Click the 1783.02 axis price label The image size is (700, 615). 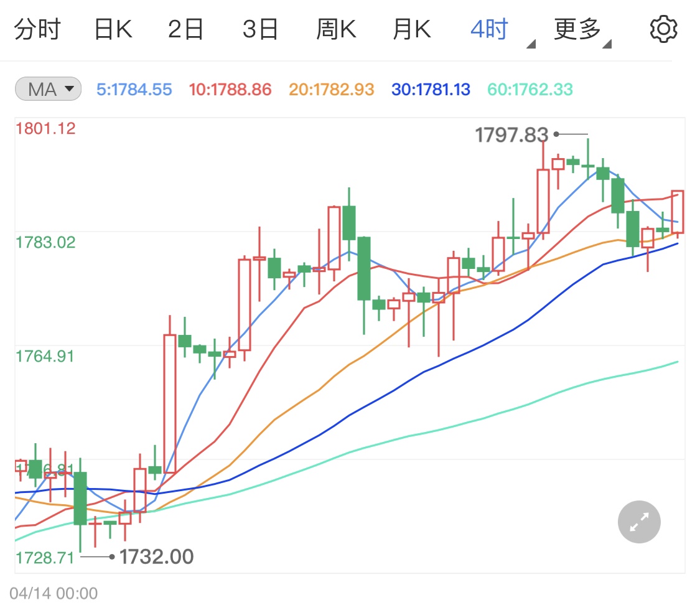coord(45,243)
